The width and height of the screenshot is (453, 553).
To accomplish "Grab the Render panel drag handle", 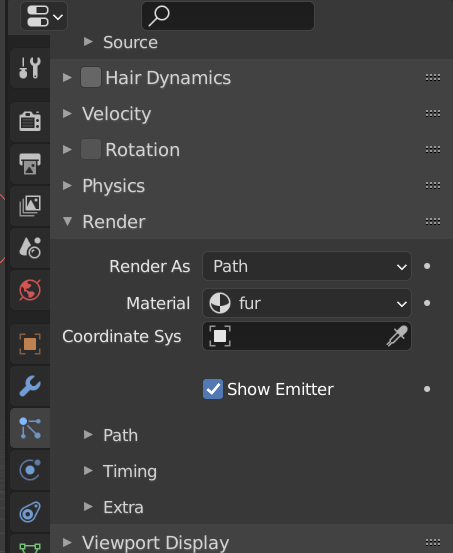I will point(433,221).
